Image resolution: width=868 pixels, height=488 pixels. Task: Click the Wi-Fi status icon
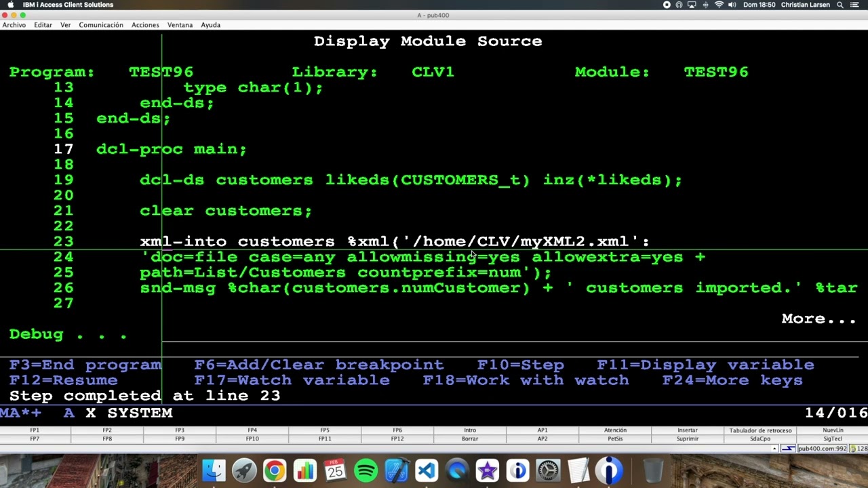tap(719, 5)
